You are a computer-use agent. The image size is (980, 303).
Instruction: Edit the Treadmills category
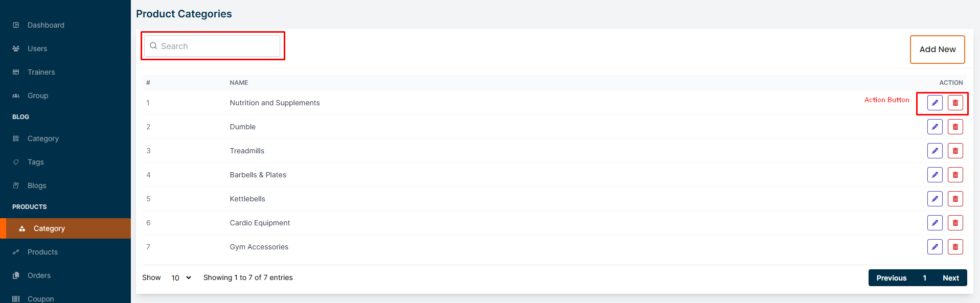[x=935, y=151]
